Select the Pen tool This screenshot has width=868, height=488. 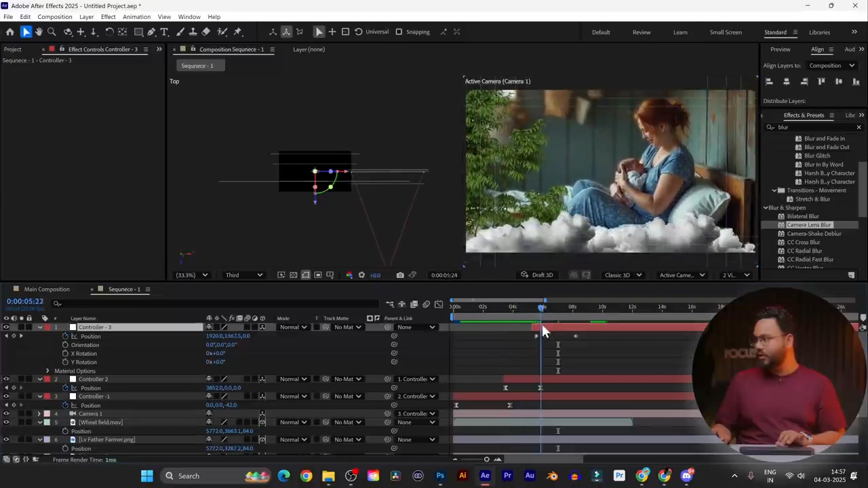point(151,32)
